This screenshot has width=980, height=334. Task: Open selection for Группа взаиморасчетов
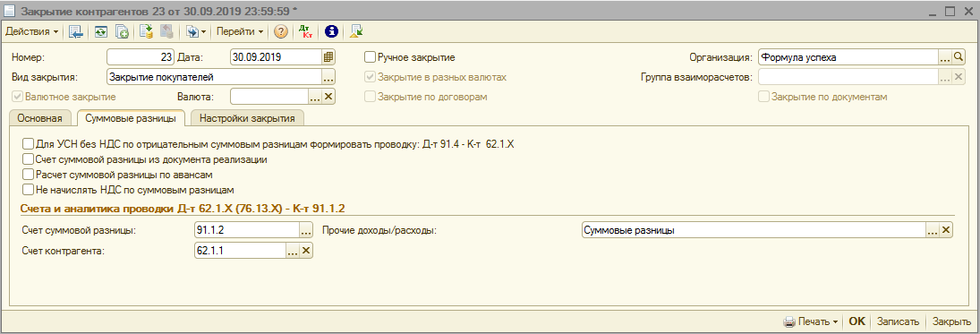click(945, 77)
